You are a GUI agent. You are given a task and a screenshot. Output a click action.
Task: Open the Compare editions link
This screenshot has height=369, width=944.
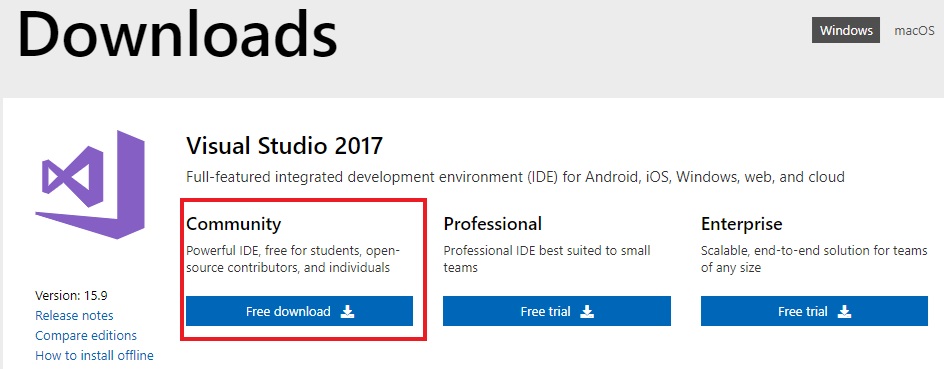click(86, 335)
